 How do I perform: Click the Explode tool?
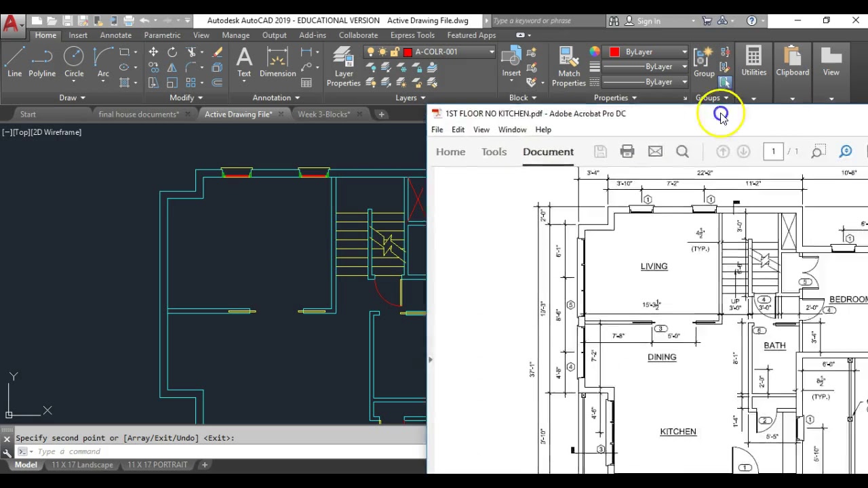point(217,67)
